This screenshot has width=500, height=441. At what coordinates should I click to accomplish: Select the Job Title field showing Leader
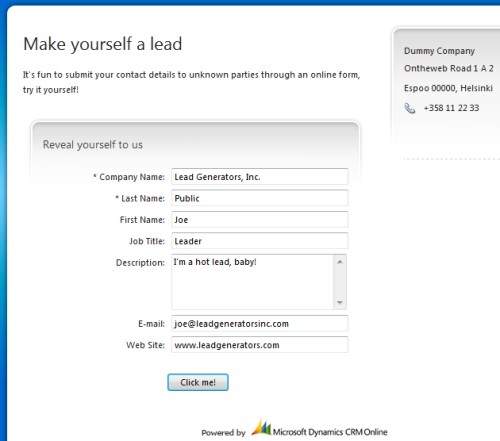260,241
